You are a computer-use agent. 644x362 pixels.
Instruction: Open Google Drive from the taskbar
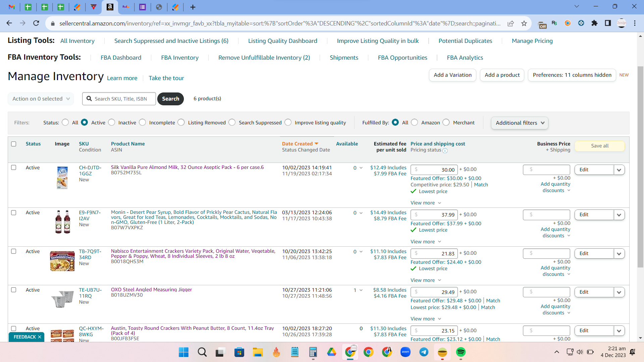(x=331, y=352)
